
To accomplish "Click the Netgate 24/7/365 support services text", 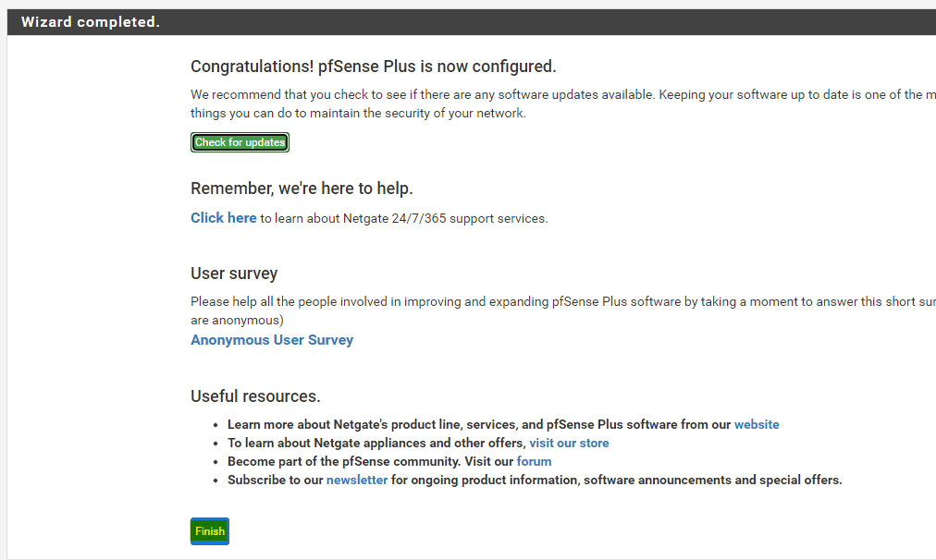I will pos(404,219).
